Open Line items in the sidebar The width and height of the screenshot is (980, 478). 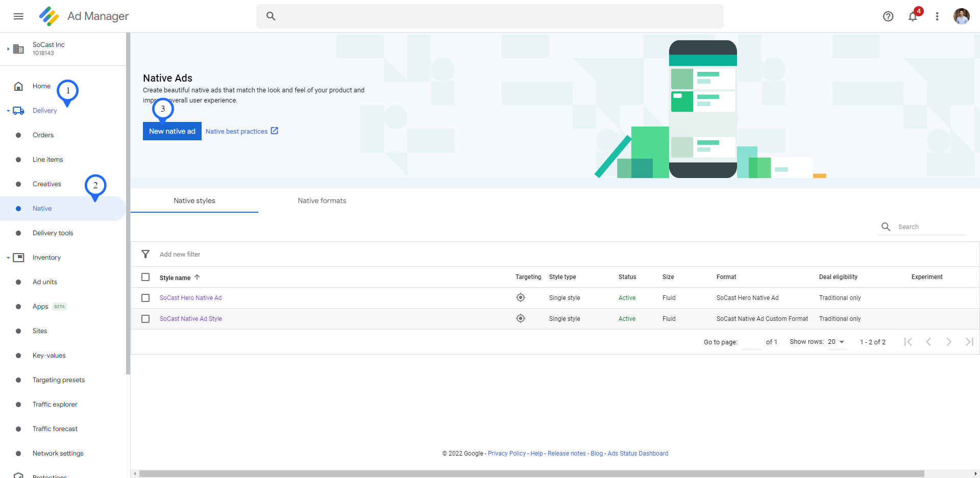tap(47, 160)
